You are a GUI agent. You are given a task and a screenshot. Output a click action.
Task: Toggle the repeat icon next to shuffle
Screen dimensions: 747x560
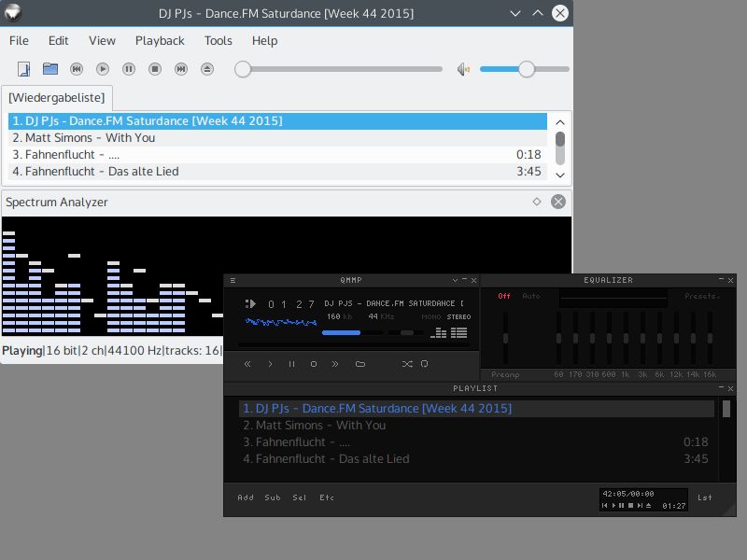(x=425, y=364)
